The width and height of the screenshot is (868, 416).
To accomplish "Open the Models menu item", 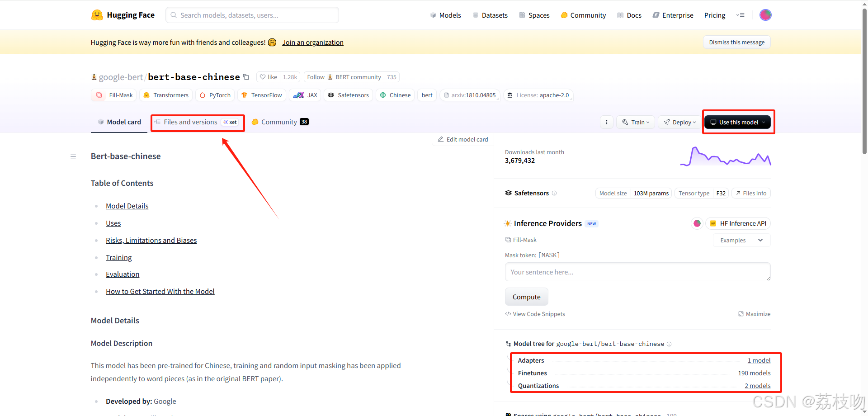I will [445, 15].
